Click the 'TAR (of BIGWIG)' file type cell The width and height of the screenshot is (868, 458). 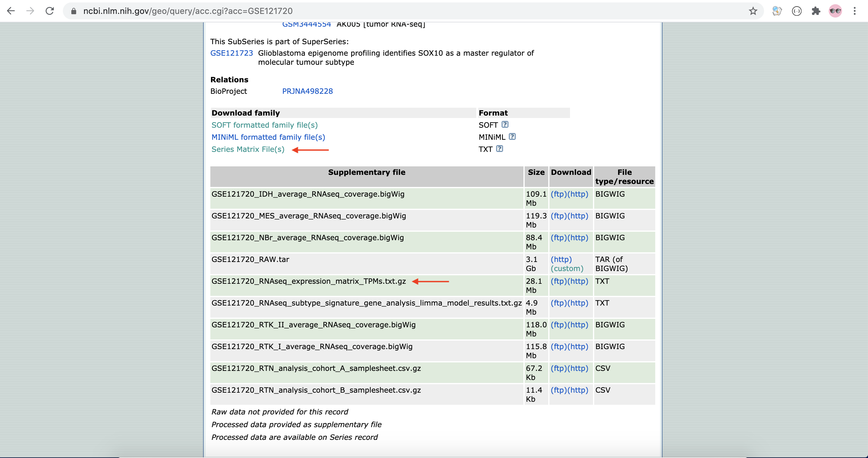[x=624, y=264]
